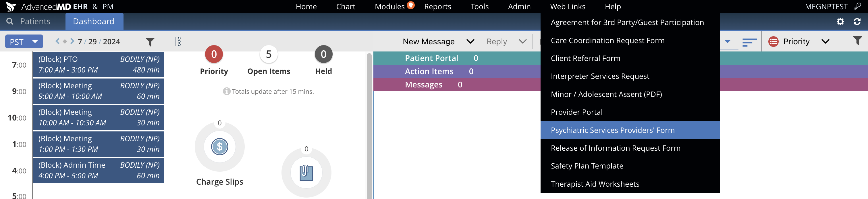This screenshot has width=868, height=199.
Task: Open the Meeting block 1:00 PM appointment
Action: coord(99,144)
